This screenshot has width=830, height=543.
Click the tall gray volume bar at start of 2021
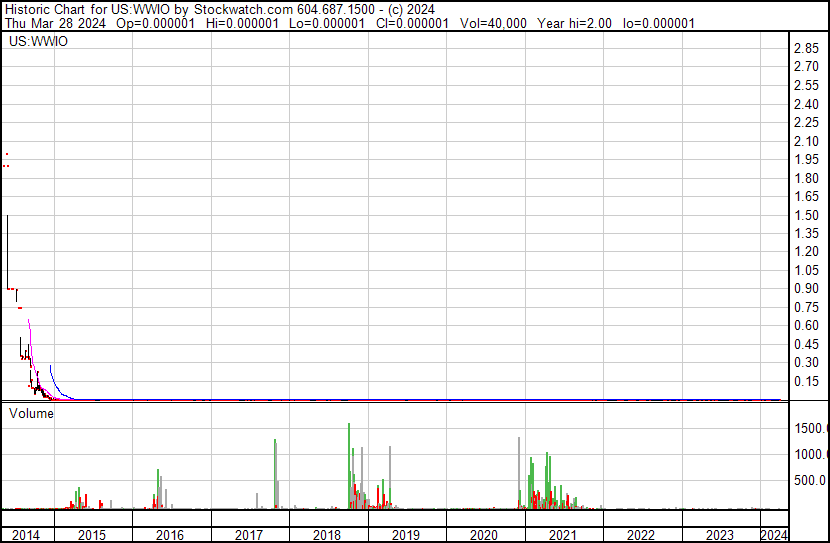click(x=519, y=473)
